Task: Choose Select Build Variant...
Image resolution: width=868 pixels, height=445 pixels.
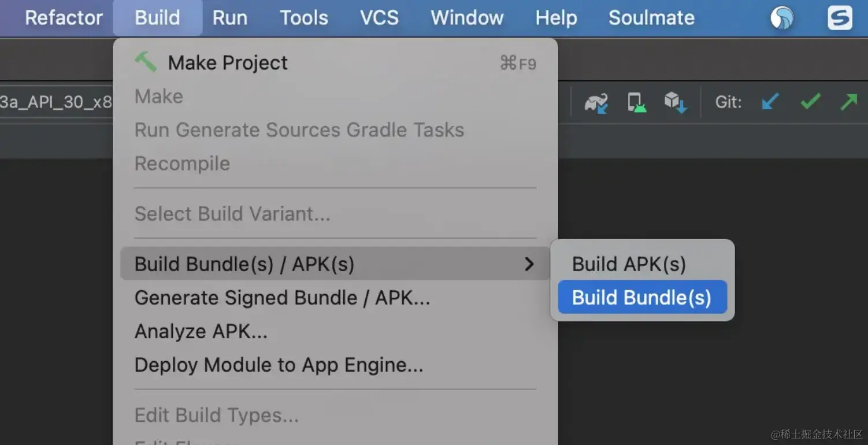Action: (x=335, y=213)
